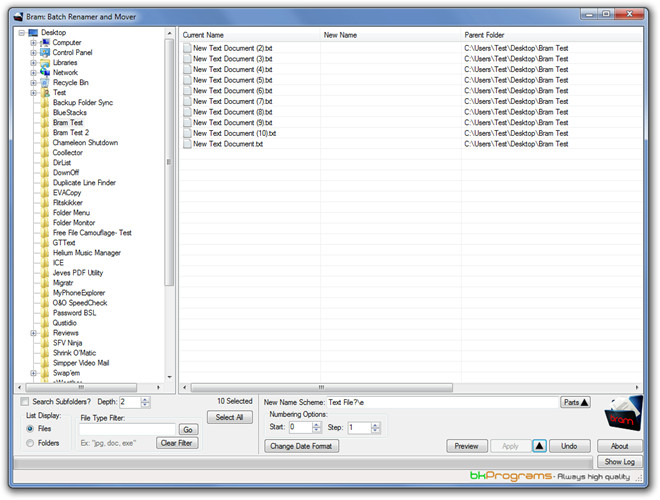
Task: Increase the Depth stepper value
Action: tap(145, 399)
